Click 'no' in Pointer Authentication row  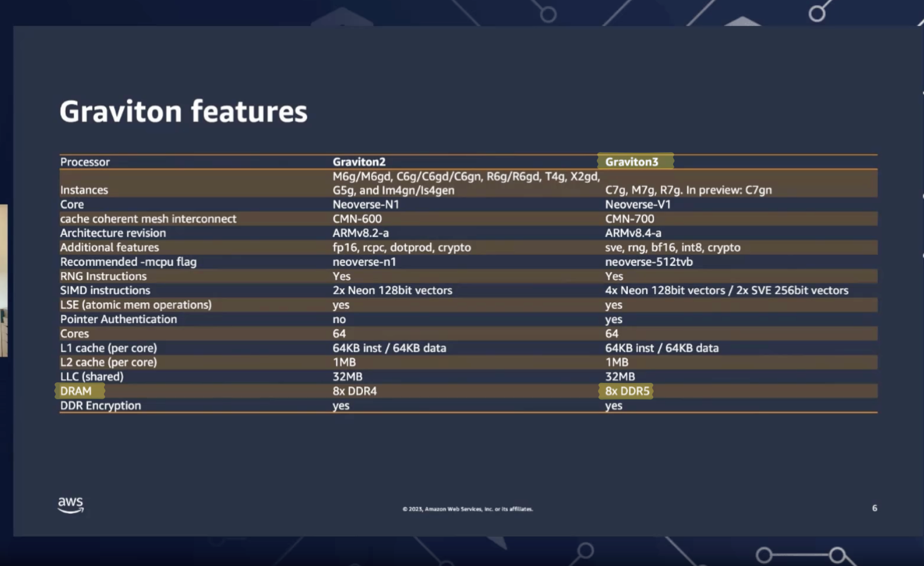[339, 319]
